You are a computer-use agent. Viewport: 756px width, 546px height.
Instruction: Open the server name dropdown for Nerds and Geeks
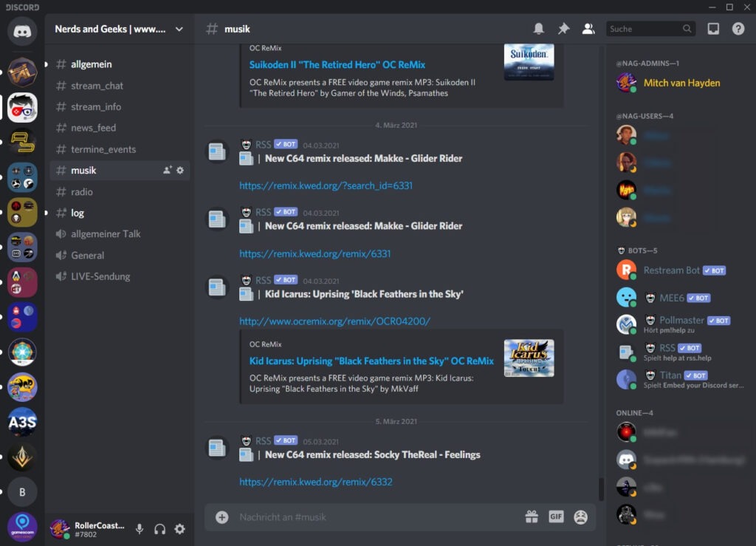pos(118,29)
